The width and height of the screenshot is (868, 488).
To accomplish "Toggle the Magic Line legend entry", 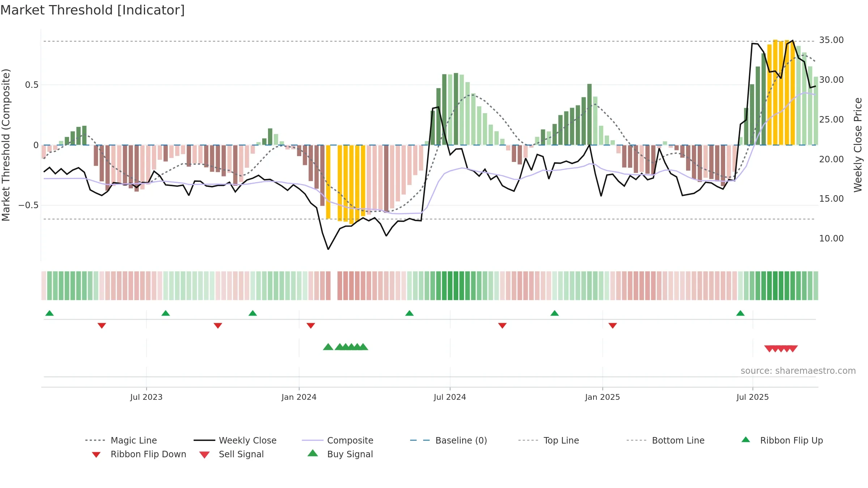I will tap(121, 440).
